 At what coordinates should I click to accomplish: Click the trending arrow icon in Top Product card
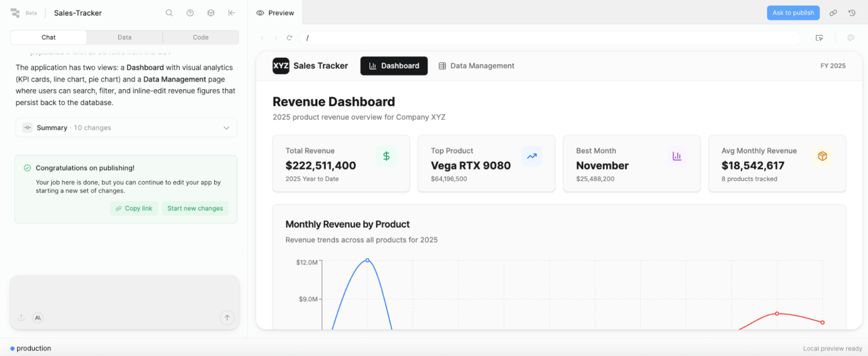[x=532, y=156]
